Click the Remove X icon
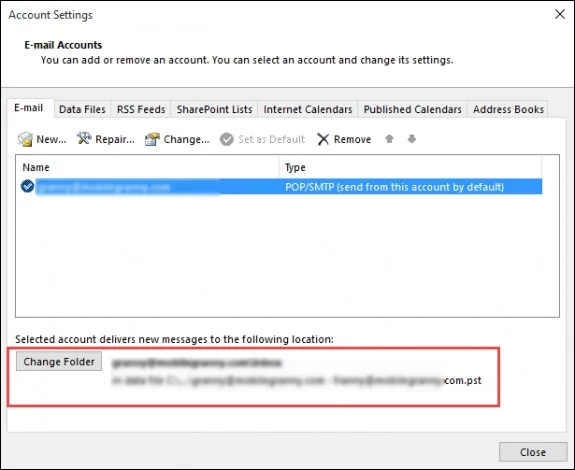This screenshot has height=470, width=575. [323, 139]
